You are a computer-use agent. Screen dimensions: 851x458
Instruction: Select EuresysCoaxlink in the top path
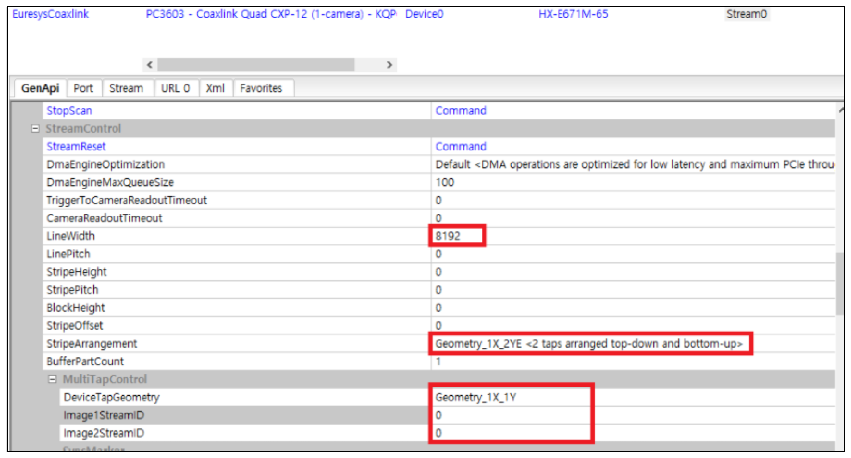pos(50,14)
